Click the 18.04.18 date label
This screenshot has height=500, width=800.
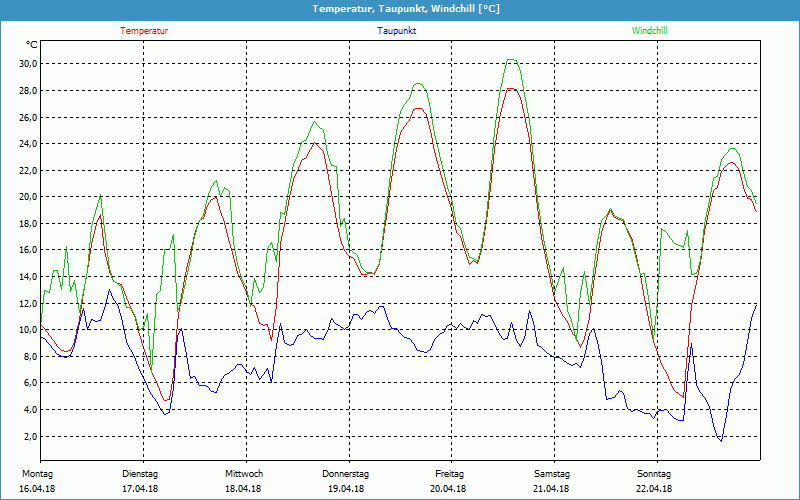(243, 489)
